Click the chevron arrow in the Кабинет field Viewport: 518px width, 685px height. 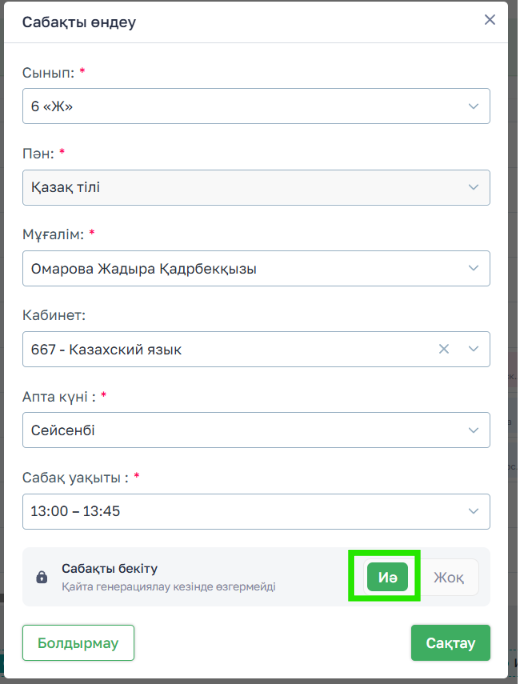pos(473,349)
